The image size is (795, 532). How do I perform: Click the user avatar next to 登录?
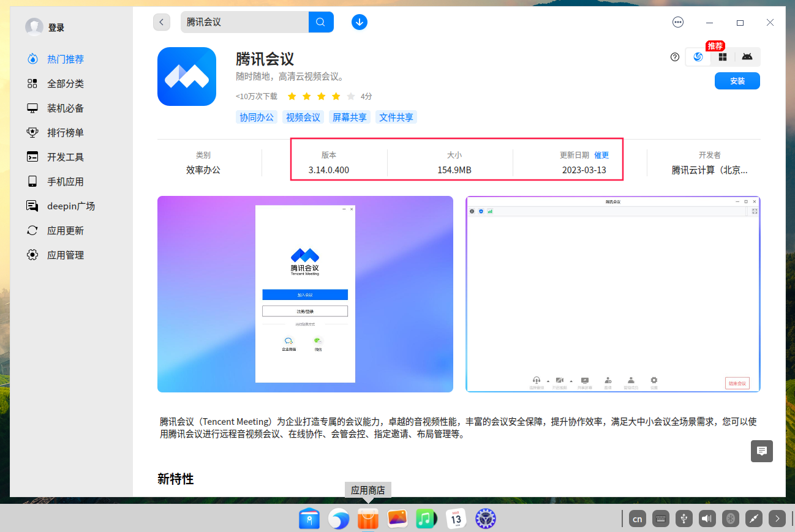pos(34,27)
